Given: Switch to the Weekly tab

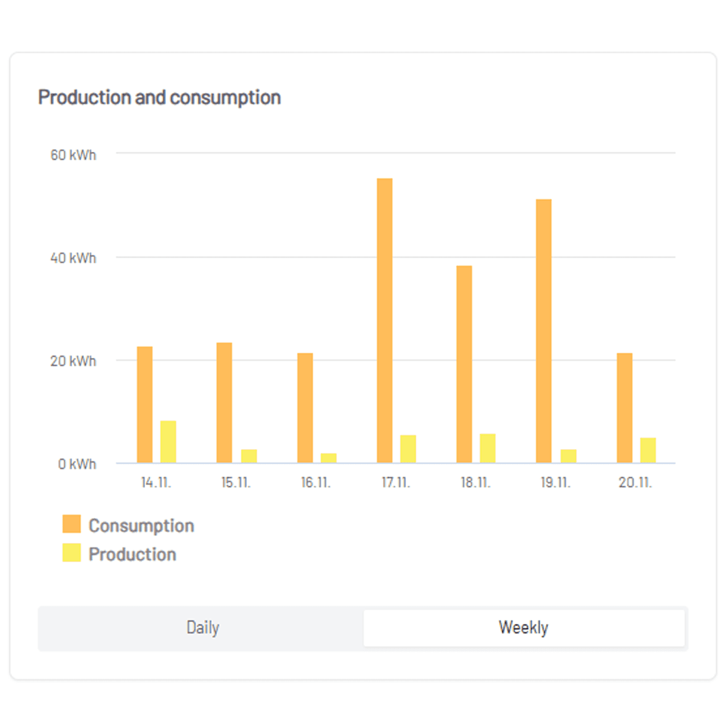Looking at the screenshot, I should (523, 627).
